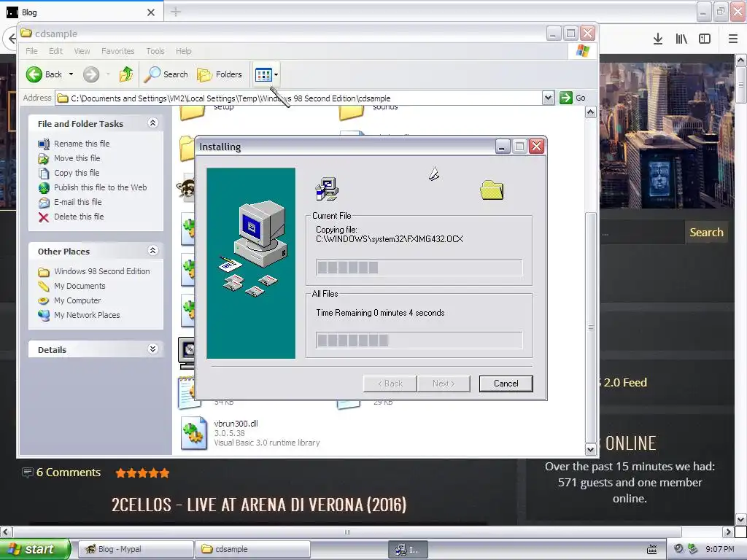Viewport: 747px width, 560px height.
Task: Open the Tools menu
Action: 155,51
